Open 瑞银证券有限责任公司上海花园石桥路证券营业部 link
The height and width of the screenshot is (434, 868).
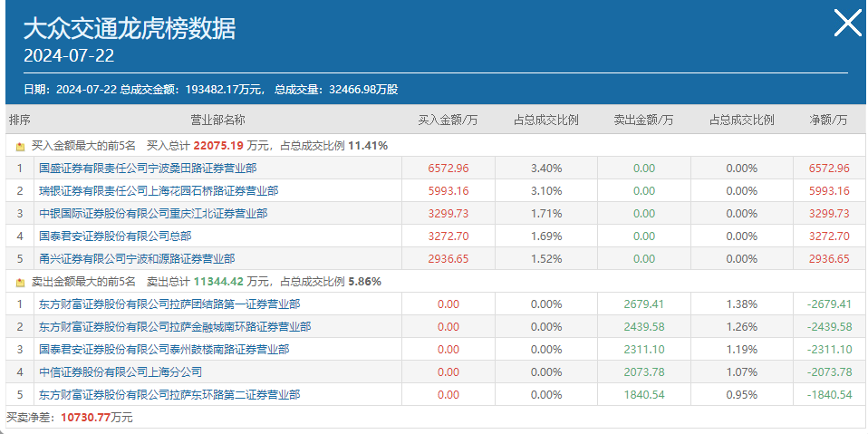point(159,191)
